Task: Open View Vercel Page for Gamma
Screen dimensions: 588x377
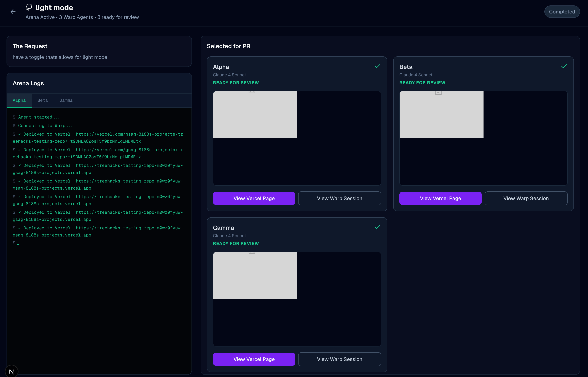Action: pos(254,359)
